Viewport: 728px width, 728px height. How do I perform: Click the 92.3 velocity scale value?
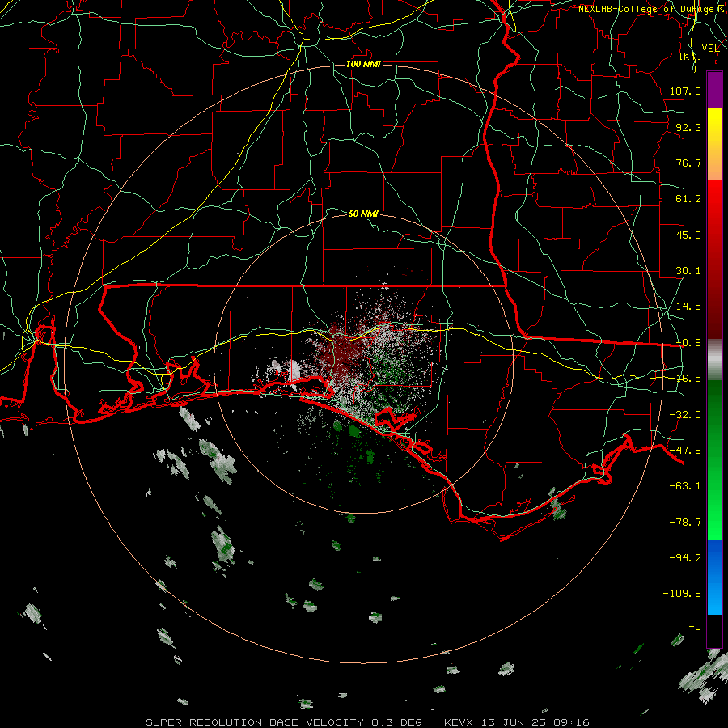click(688, 127)
